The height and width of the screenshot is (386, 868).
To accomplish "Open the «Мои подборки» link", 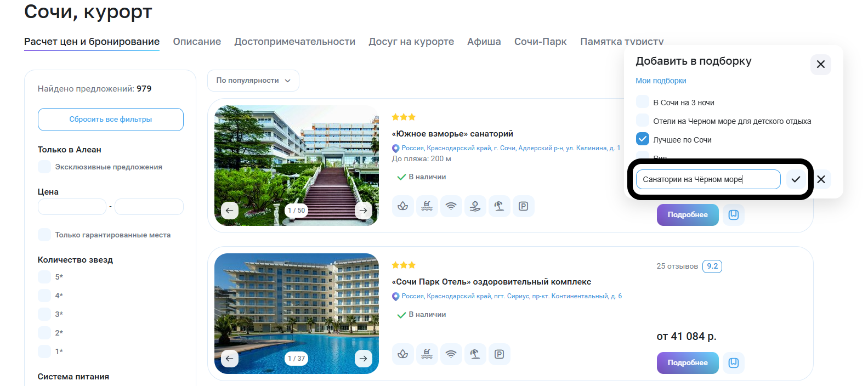I will coord(661,81).
